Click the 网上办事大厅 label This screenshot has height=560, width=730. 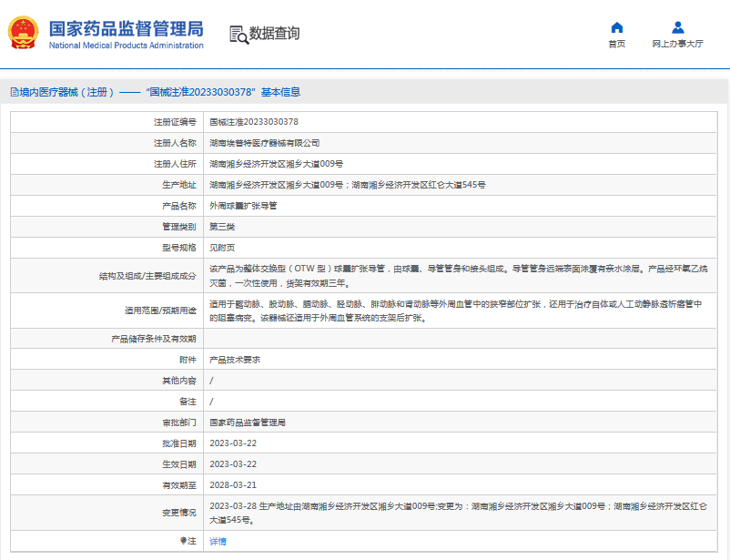click(677, 44)
